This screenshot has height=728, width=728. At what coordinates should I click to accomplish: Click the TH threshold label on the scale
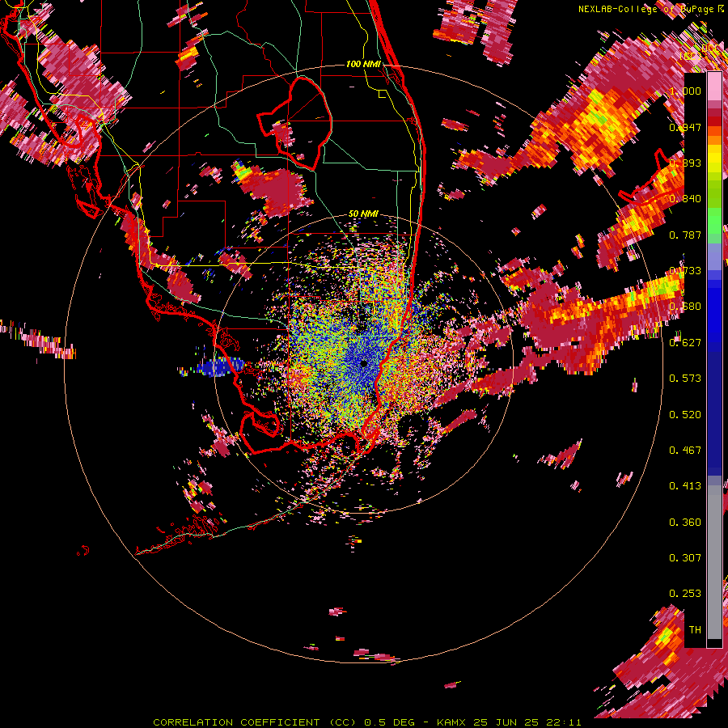(x=695, y=629)
